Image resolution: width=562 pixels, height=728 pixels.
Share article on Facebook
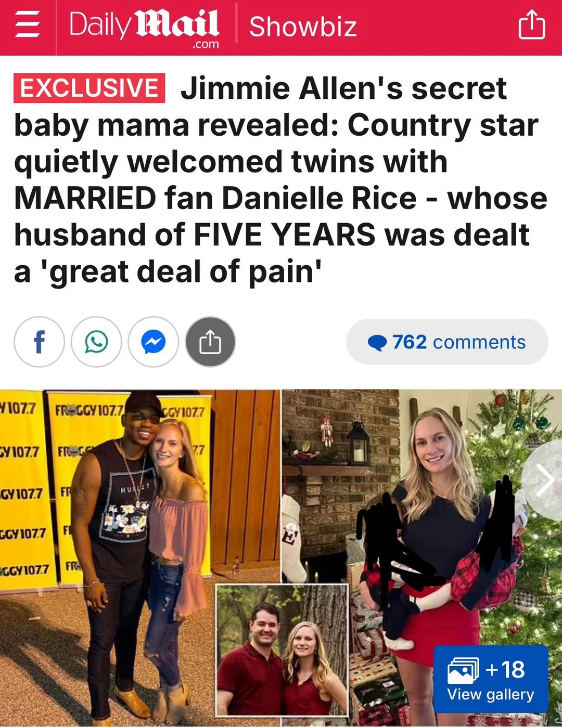[39, 342]
